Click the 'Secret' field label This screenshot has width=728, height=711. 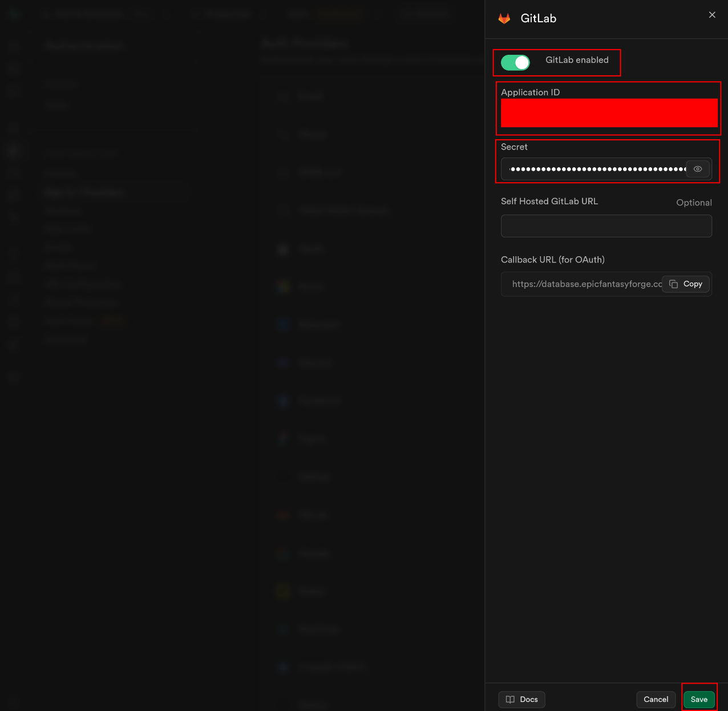click(x=514, y=147)
